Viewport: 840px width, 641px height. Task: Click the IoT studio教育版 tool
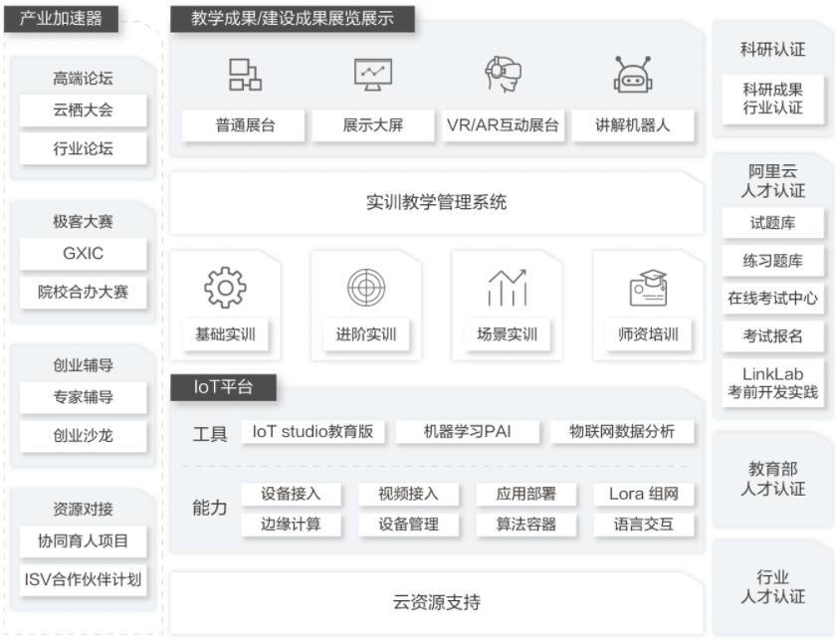313,431
